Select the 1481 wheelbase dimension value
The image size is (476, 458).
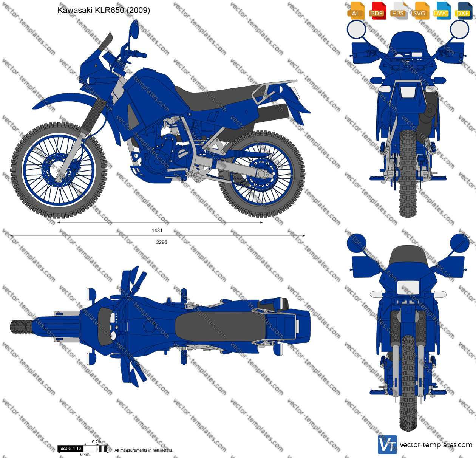(x=157, y=230)
